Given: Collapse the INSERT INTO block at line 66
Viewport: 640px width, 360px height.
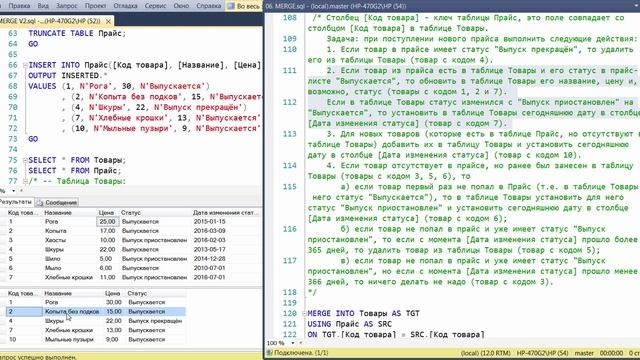Looking at the screenshot, I should point(25,65).
